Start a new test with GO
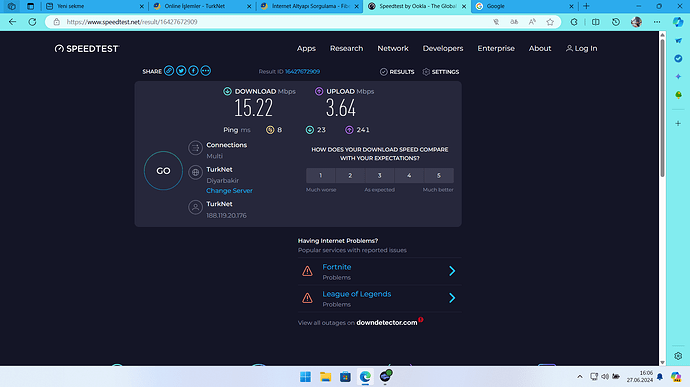The width and height of the screenshot is (690, 387). tap(163, 170)
